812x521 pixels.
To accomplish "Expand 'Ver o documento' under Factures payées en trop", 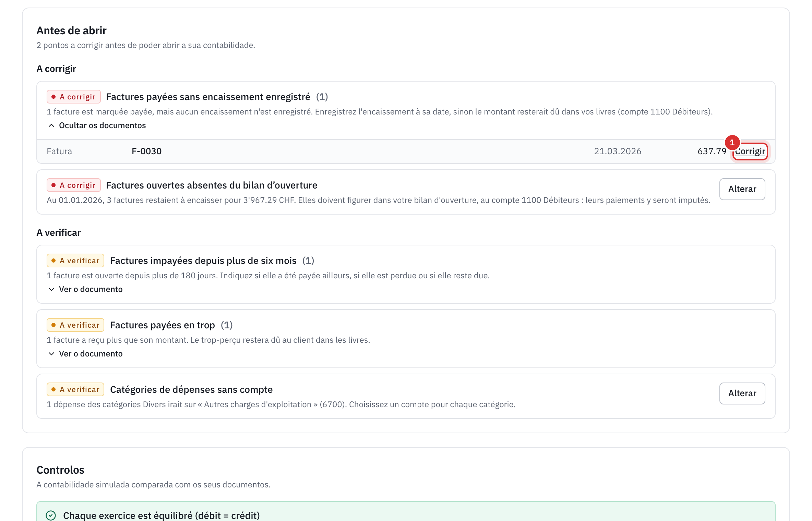I will (85, 354).
